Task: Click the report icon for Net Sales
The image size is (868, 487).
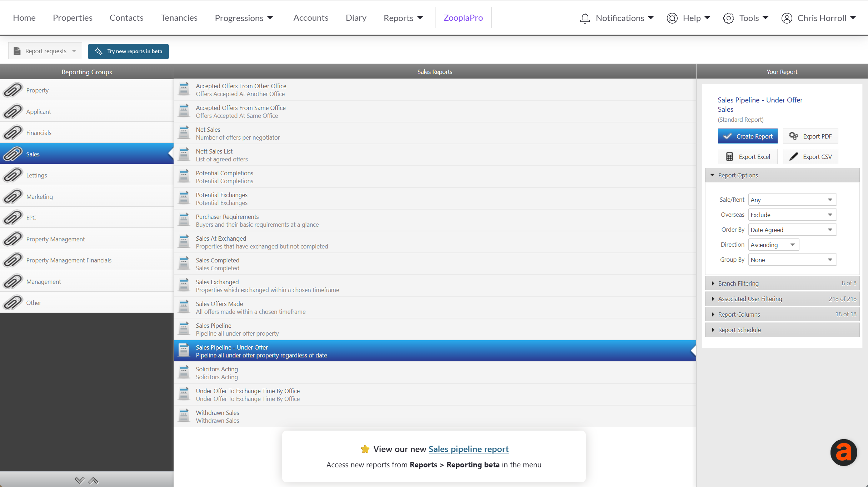Action: (184, 133)
